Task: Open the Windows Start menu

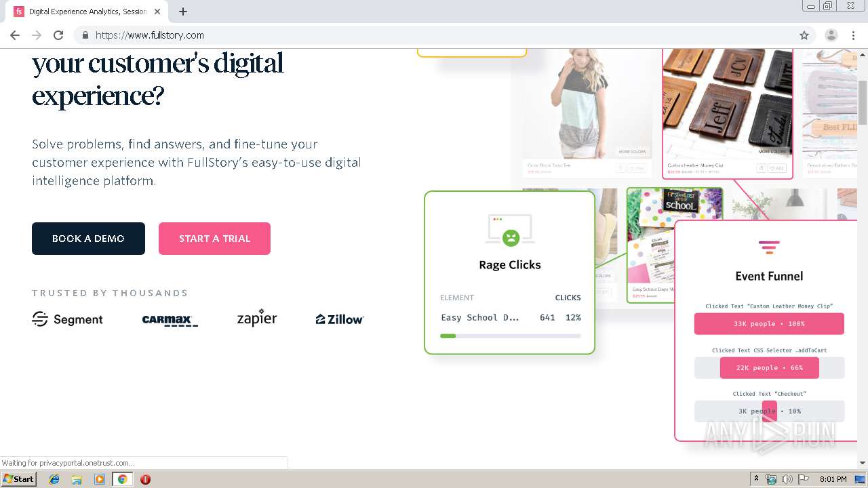Action: pos(18,479)
